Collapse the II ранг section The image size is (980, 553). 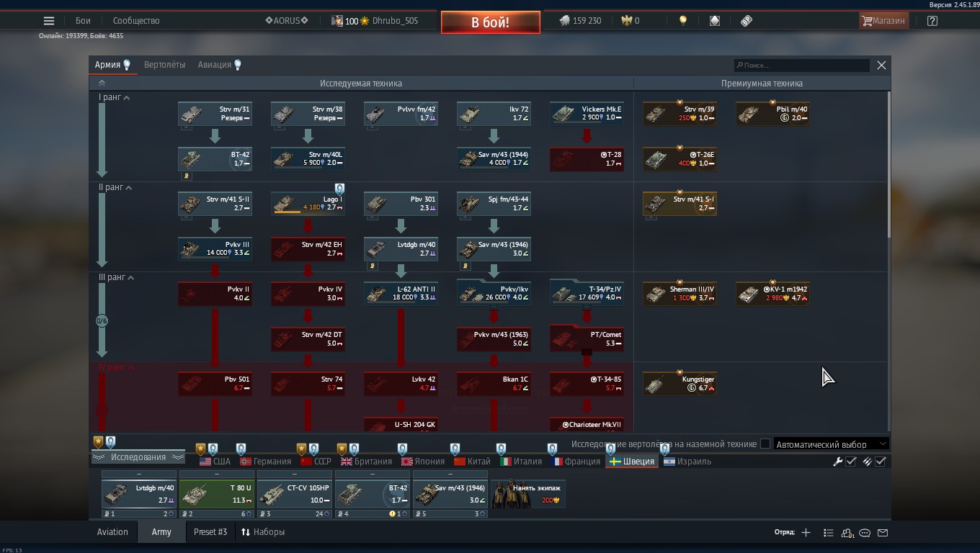pos(115,187)
